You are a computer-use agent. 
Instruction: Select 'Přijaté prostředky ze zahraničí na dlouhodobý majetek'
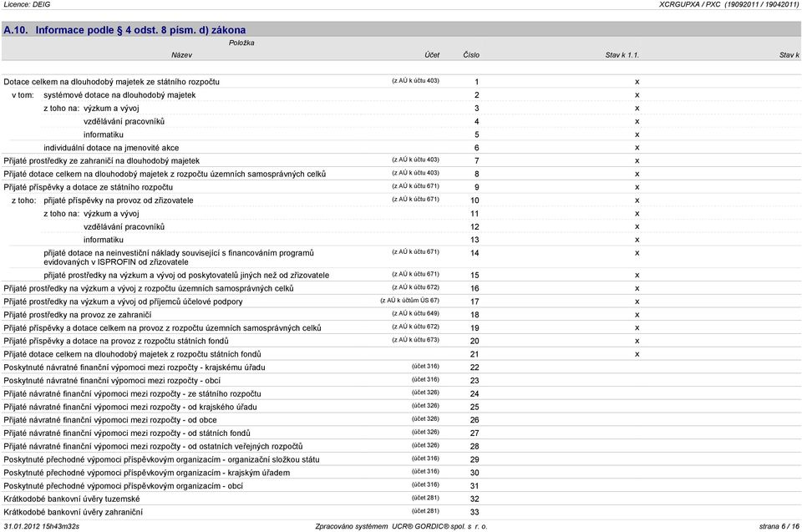[102, 161]
